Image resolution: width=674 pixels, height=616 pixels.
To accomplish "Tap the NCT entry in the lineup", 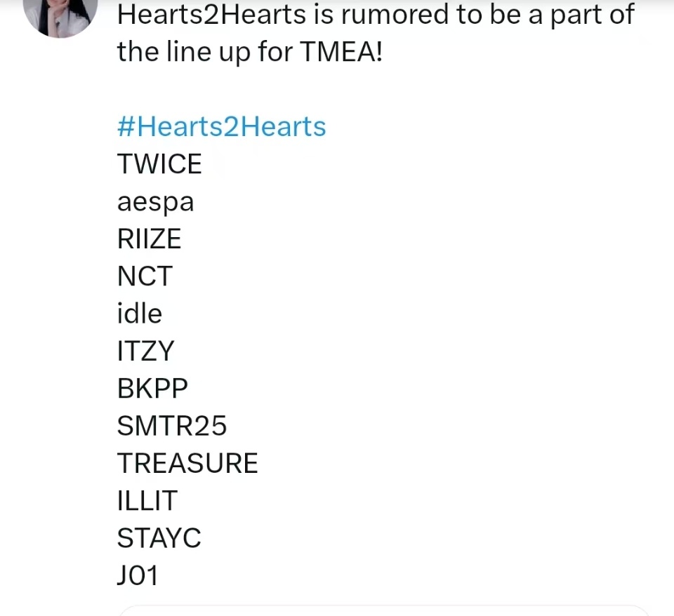I will (145, 276).
